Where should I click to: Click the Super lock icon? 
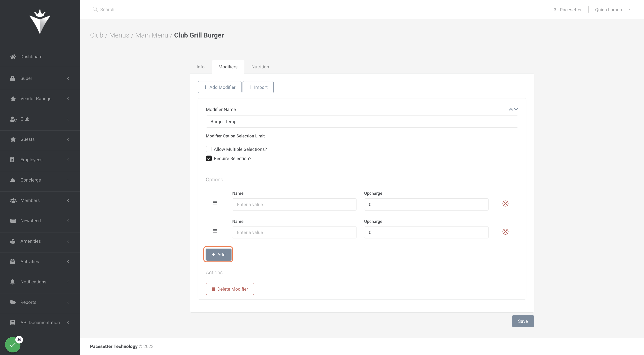13,78
